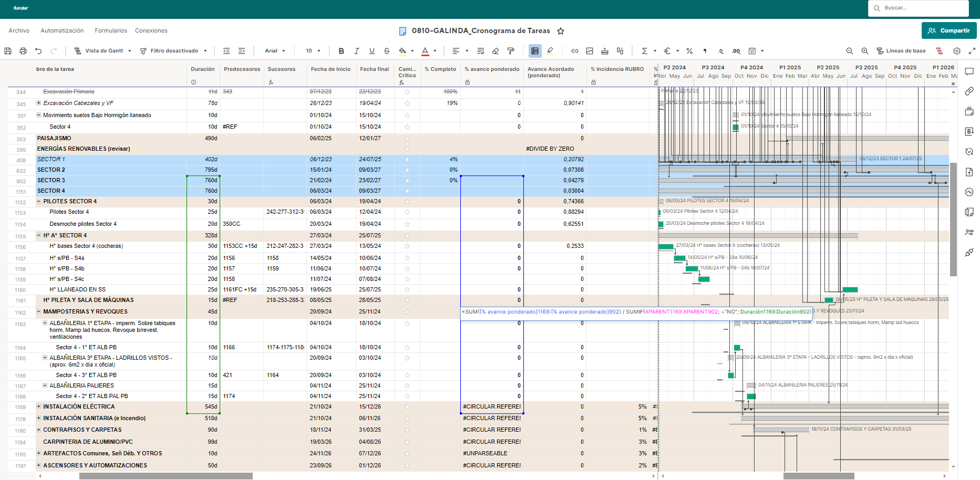Click the Compartir button
The height and width of the screenshot is (480, 980).
[949, 30]
